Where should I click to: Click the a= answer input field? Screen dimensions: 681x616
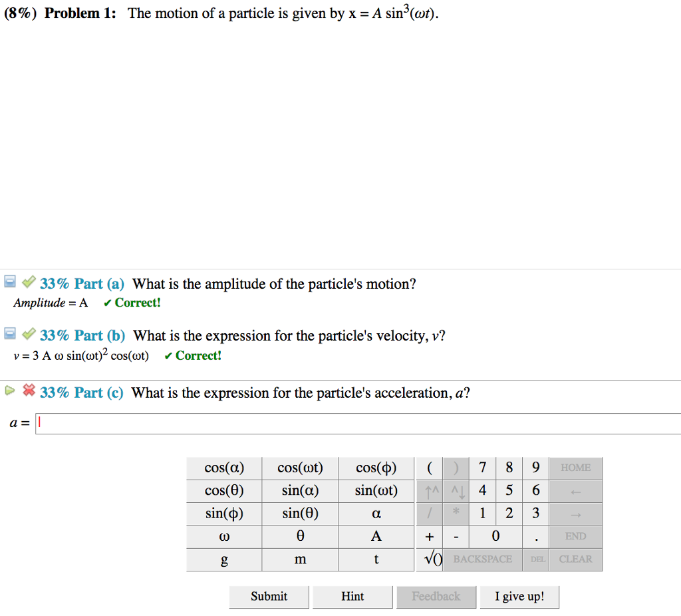[200, 422]
